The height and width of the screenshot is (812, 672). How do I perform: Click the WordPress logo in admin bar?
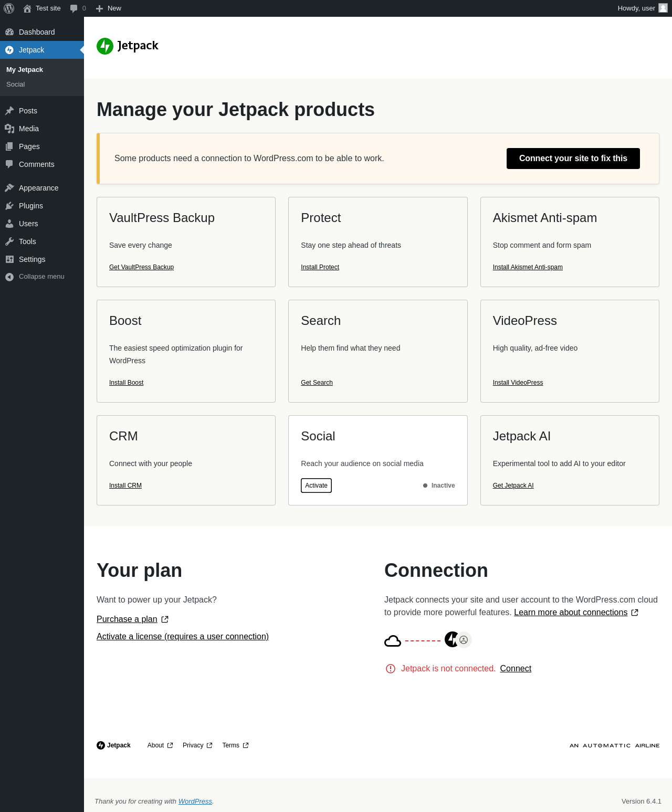pos(9,8)
